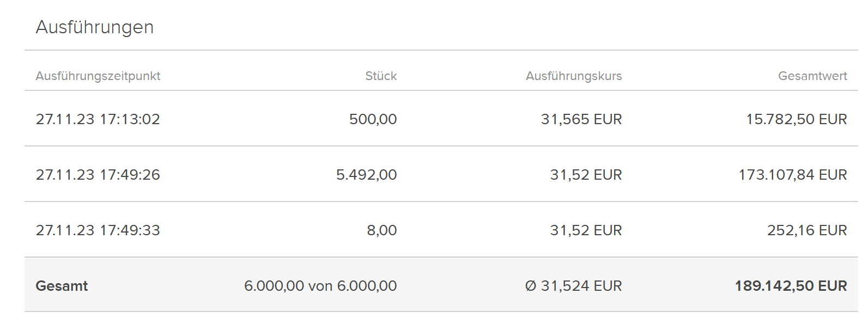
Task: Select the 500,00 quantity cell
Action: click(x=373, y=119)
